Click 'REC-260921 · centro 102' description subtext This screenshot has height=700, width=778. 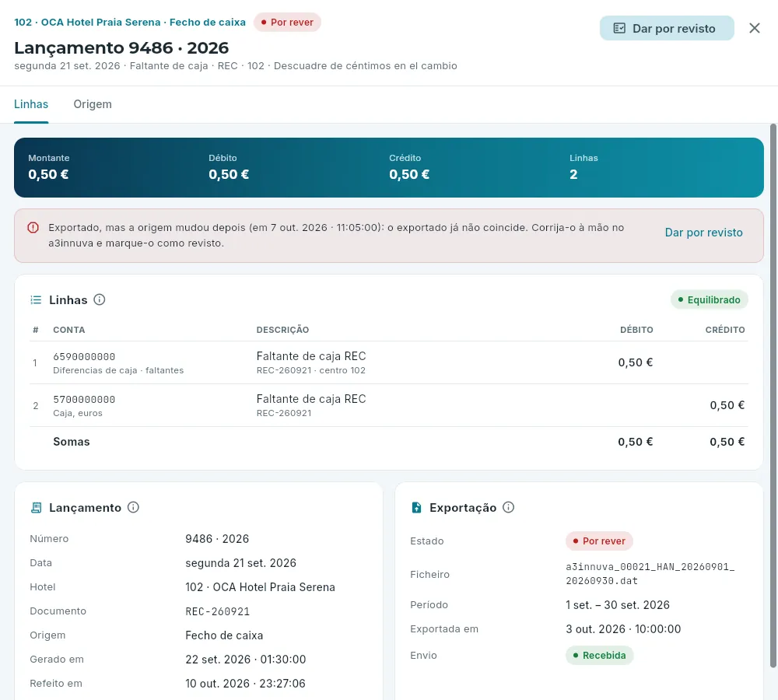[310, 370]
